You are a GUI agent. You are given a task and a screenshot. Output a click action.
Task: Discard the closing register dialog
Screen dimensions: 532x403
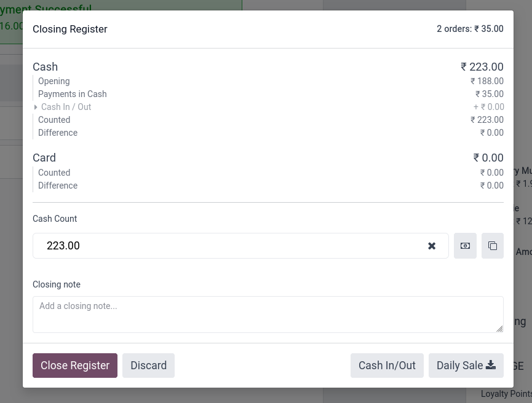tap(149, 366)
